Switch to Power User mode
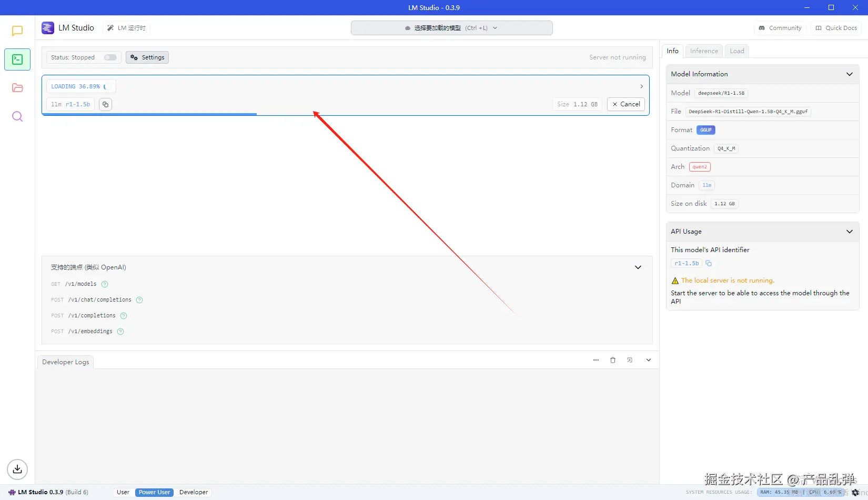Screen dimensions: 868x500 coord(154,493)
